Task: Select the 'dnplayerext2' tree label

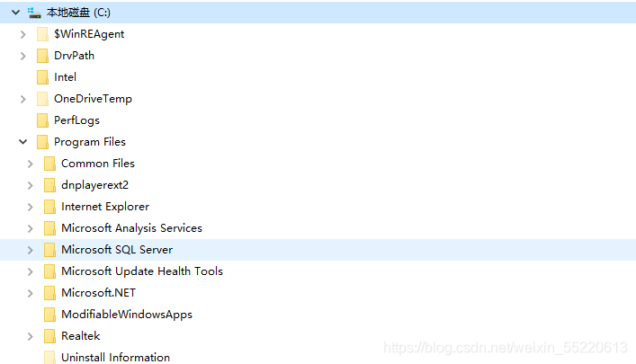Action: click(95, 185)
